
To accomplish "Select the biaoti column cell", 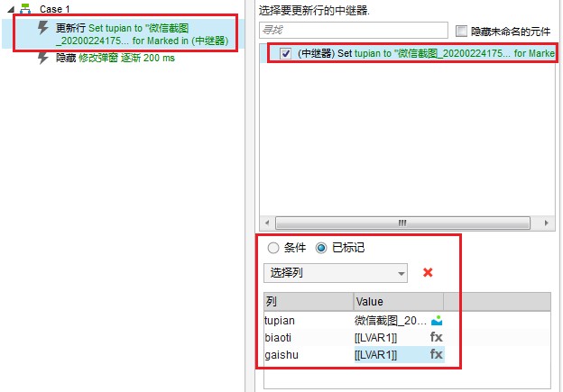I will [309, 338].
